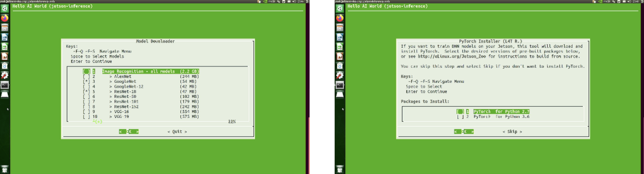Open System Settings in the PyTorch Installer screen's dock

click(340, 75)
